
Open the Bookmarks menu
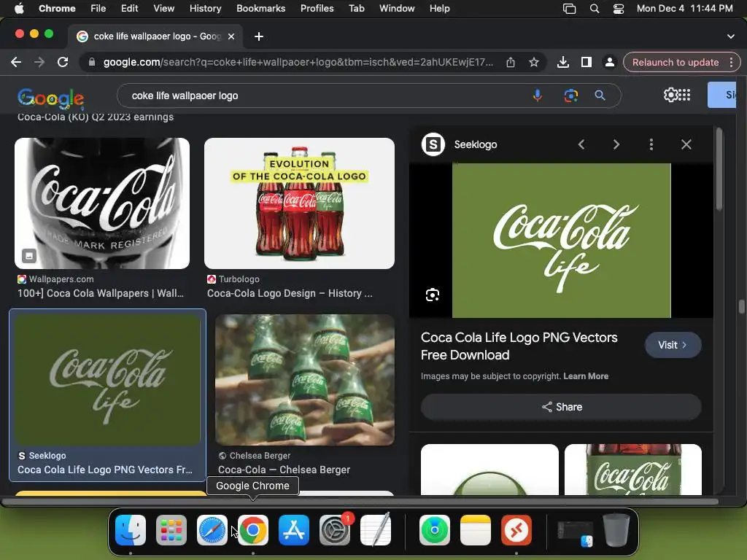[x=260, y=9]
